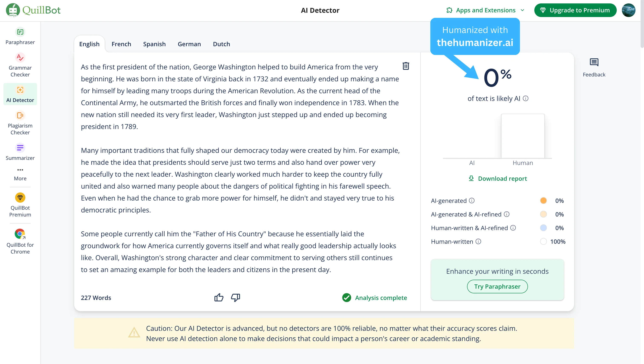Click the puzzle icon for Apps and Extensions
The height and width of the screenshot is (364, 644).
[x=449, y=10]
